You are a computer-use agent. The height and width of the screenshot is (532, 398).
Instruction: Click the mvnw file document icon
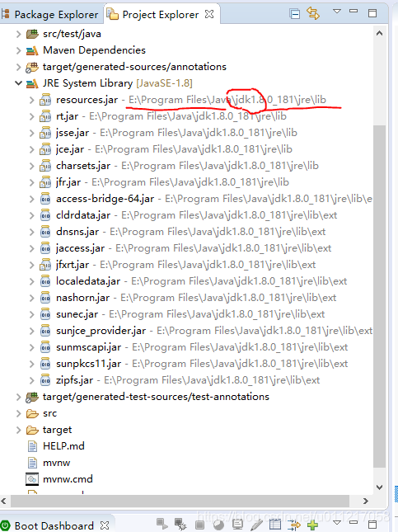point(32,463)
